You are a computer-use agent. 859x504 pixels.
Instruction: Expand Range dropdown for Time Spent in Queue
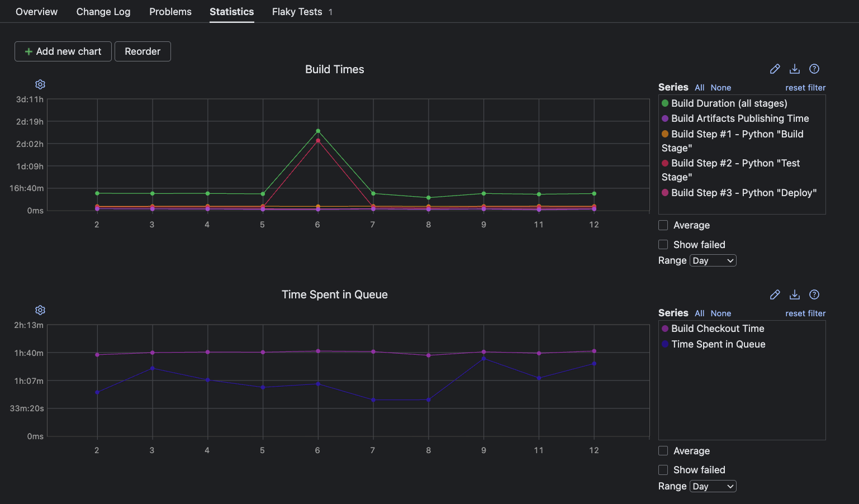[x=713, y=487]
